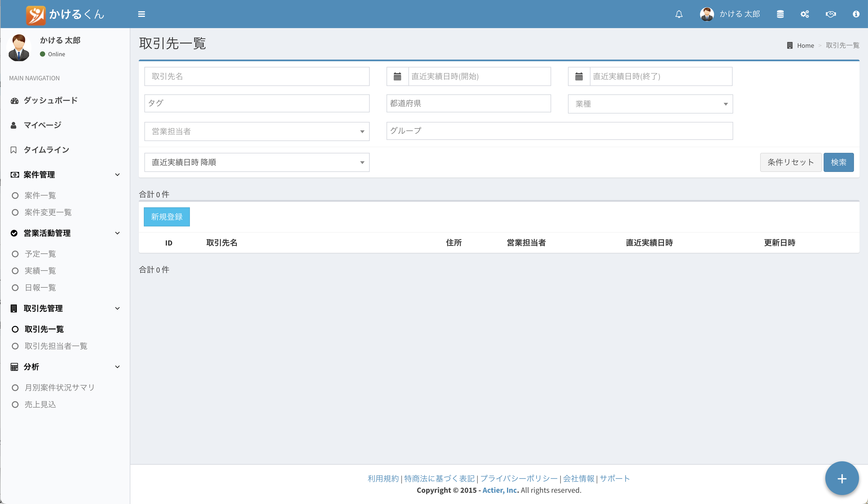
Task: Click 取引先管理 building icon
Action: pyautogui.click(x=14, y=308)
